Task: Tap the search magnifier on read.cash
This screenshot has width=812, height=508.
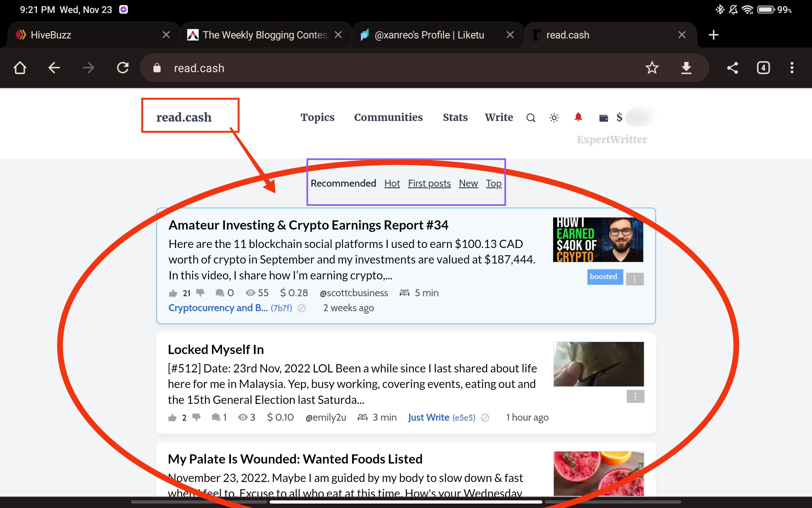Action: click(x=530, y=117)
